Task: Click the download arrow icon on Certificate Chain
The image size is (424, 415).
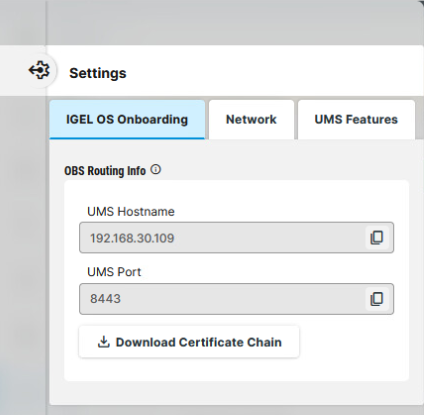Action: [x=104, y=342]
